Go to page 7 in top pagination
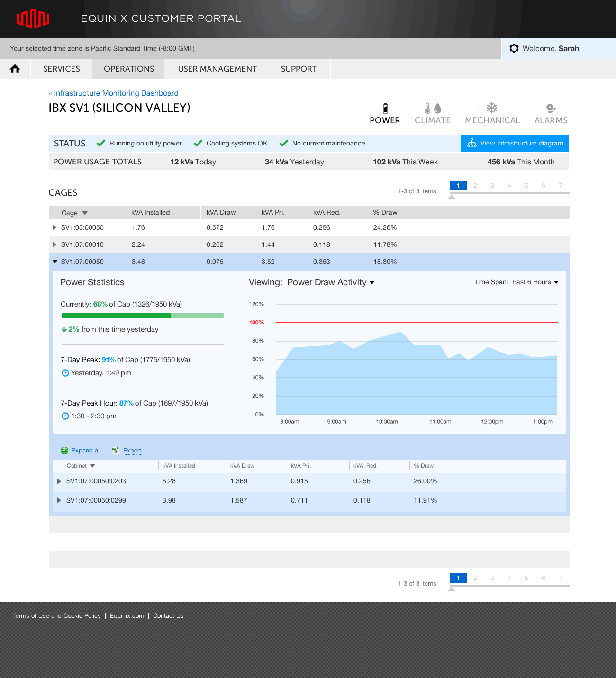Viewport: 616px width, 678px height. point(561,186)
